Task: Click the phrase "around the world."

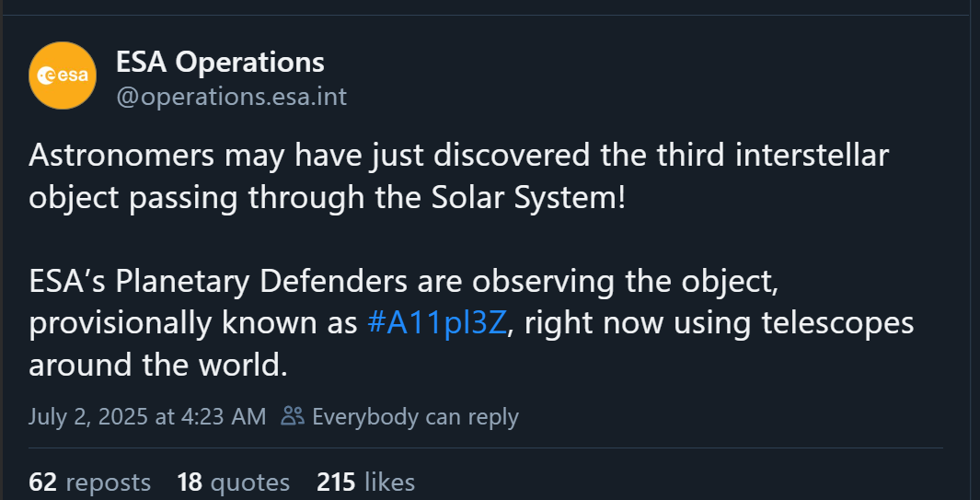Action: [x=158, y=366]
